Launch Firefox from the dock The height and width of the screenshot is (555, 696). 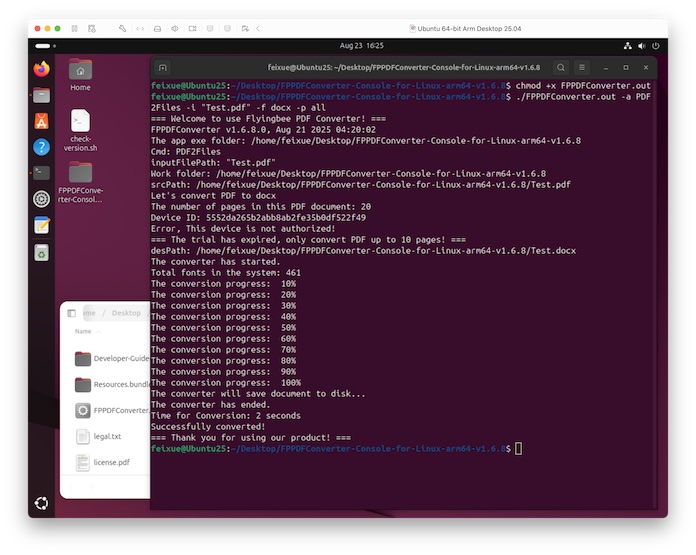41,69
